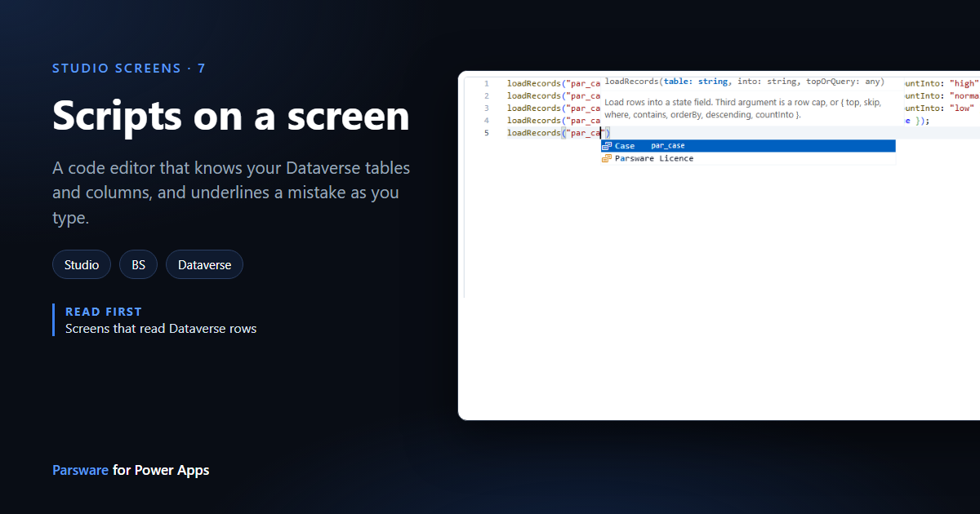Screen dimensions: 980x514
Task: Click line number 1 in the editor gutter
Action: click(x=486, y=83)
